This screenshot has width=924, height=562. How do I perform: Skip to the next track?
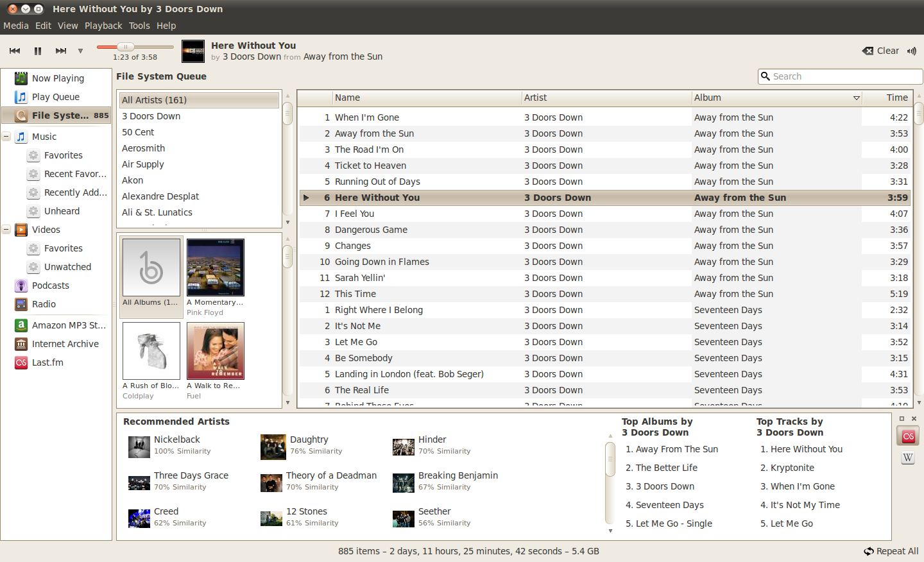[61, 51]
